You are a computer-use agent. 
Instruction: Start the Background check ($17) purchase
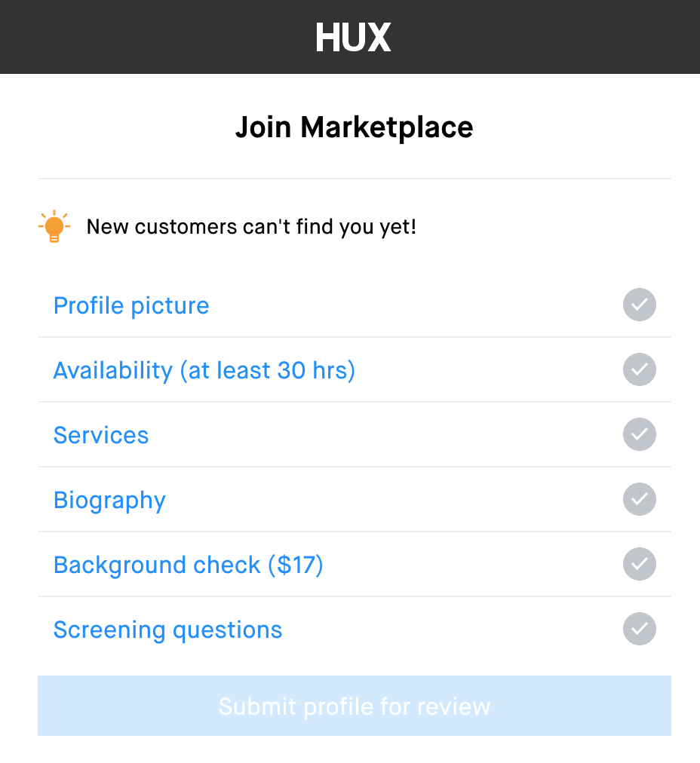pos(188,564)
